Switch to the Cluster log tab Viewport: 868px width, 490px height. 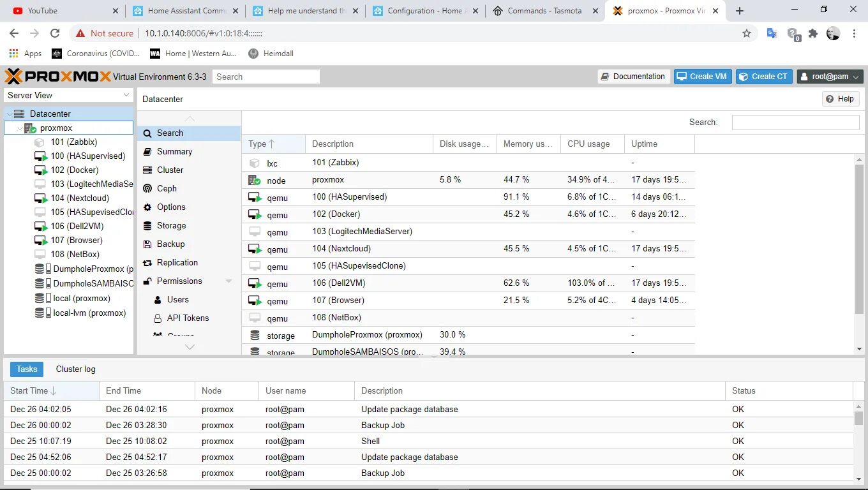tap(75, 369)
